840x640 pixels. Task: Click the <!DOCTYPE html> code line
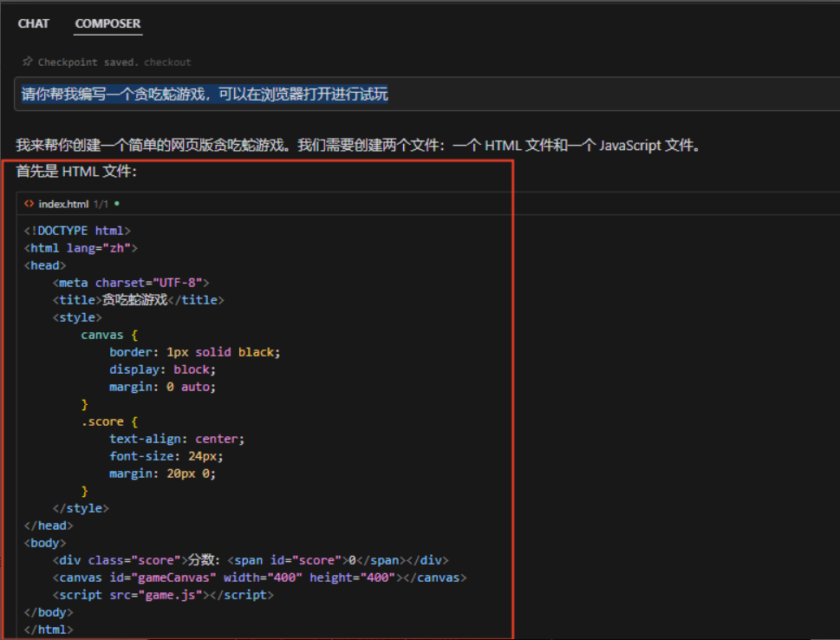tap(77, 231)
